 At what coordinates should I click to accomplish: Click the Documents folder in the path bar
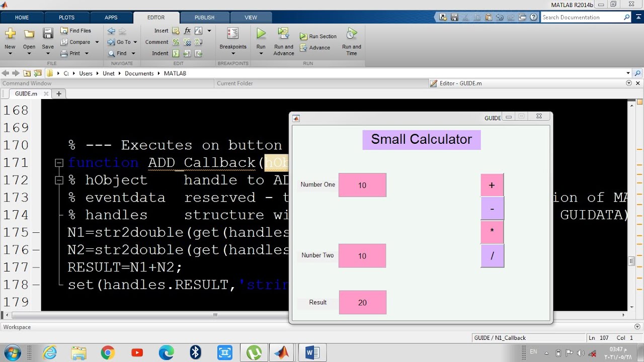pos(139,73)
